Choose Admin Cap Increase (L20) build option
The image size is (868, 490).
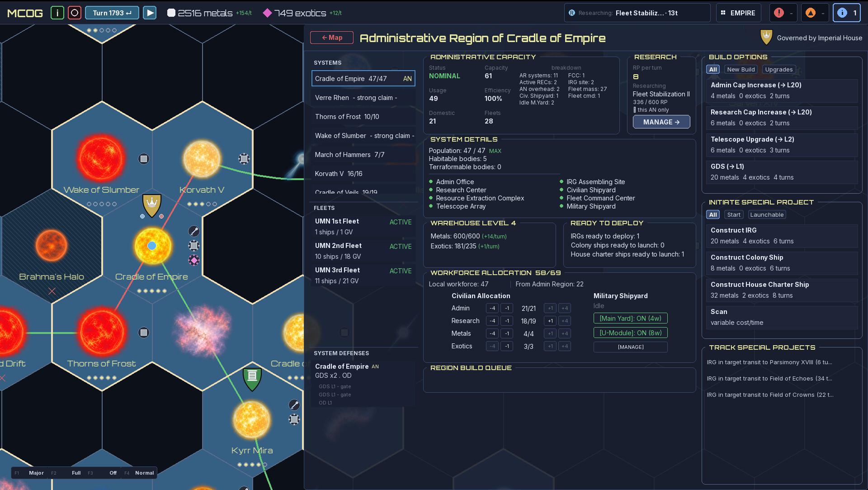pos(782,90)
